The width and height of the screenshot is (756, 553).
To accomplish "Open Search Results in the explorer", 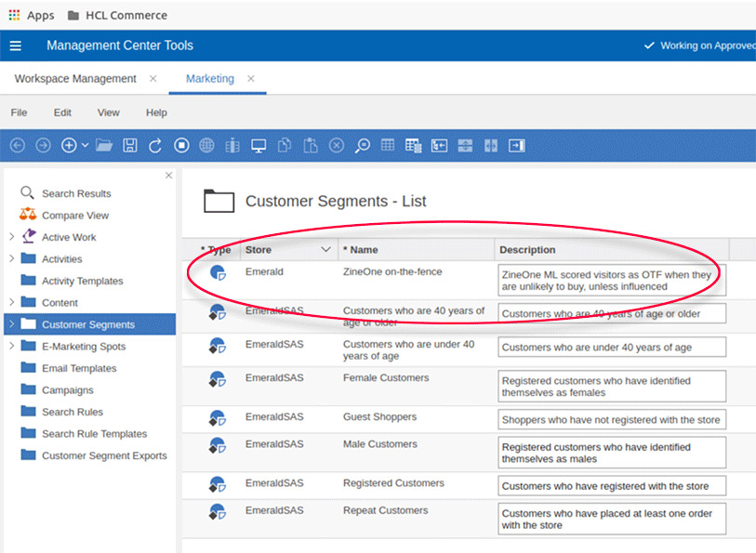I will 76,193.
